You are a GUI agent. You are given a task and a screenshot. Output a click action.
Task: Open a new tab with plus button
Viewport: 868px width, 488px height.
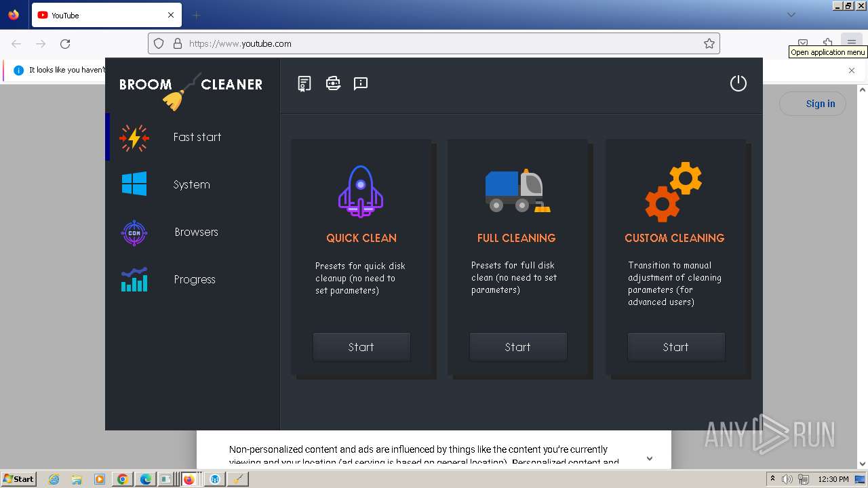coord(196,15)
